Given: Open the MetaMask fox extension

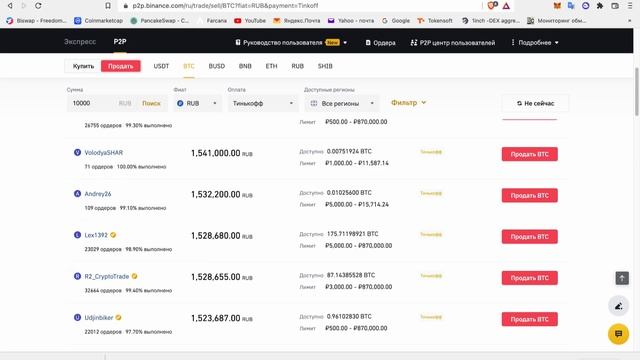Looking at the screenshot, I should coord(557,6).
